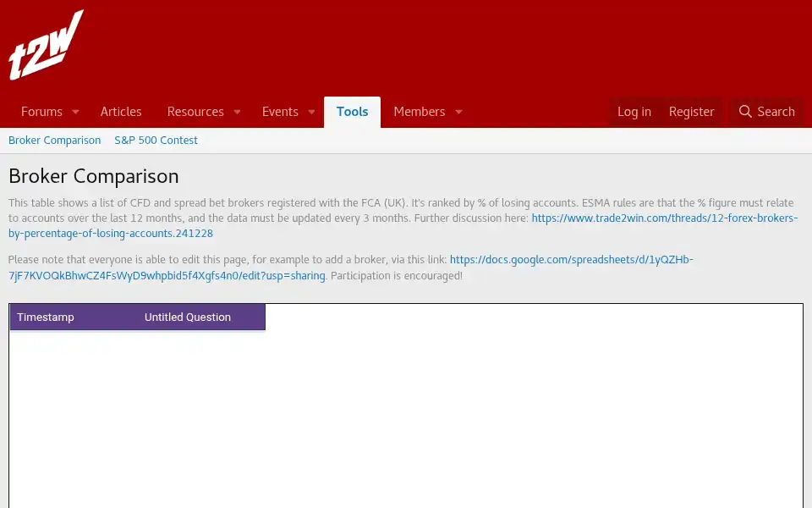Click the Register button
The image size is (812, 508).
691,112
